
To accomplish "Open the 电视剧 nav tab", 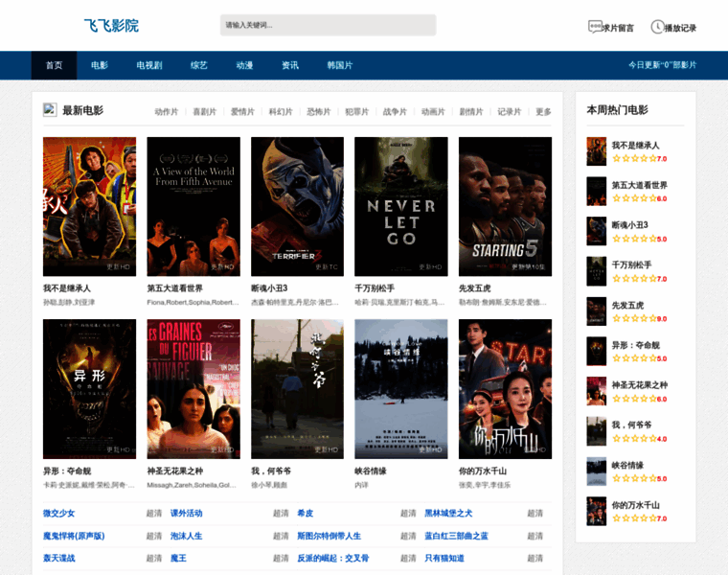I will tap(149, 65).
